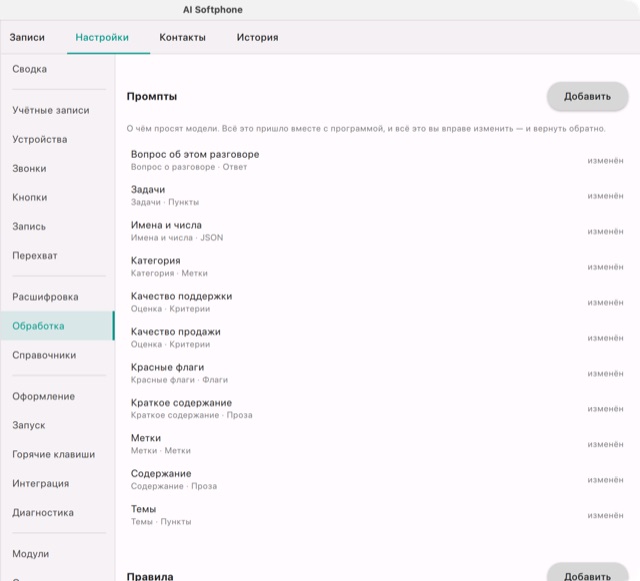640x581 pixels.
Task: Click изменён status on Качество поддержки row
Action: [x=605, y=303]
